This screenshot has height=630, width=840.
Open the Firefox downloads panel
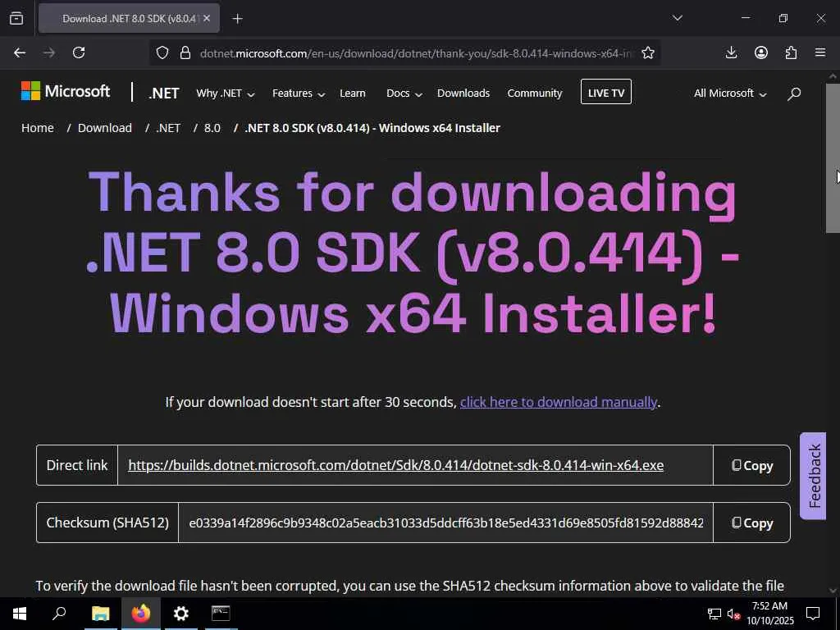(x=731, y=52)
